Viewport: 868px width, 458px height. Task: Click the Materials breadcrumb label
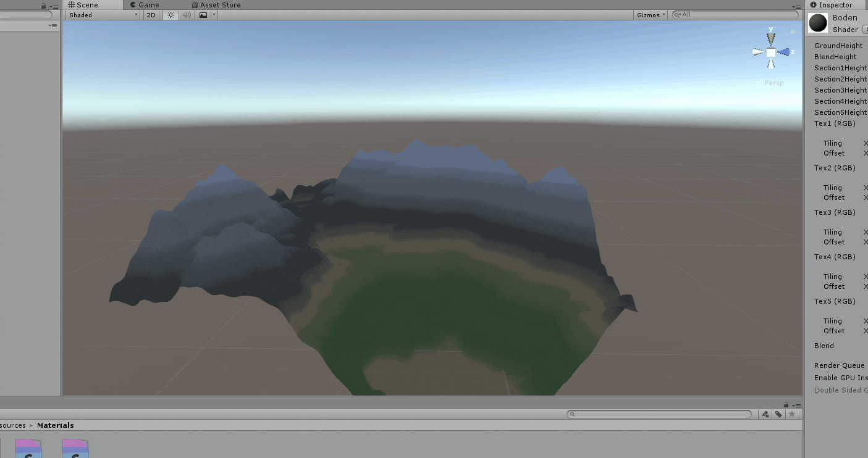click(55, 425)
